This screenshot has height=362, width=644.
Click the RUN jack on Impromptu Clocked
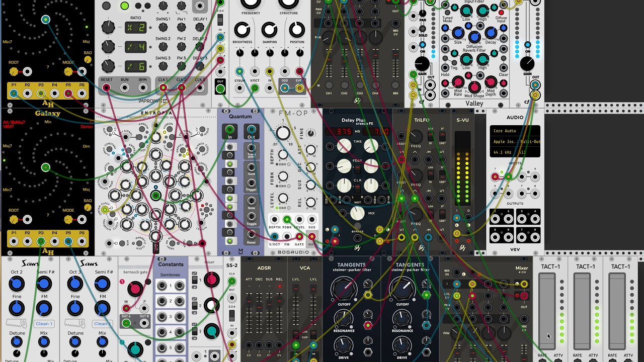[x=125, y=88]
